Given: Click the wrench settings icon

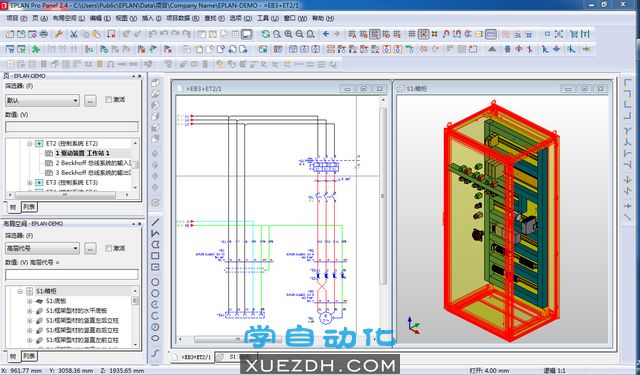Looking at the screenshot, I should pyautogui.click(x=58, y=34).
